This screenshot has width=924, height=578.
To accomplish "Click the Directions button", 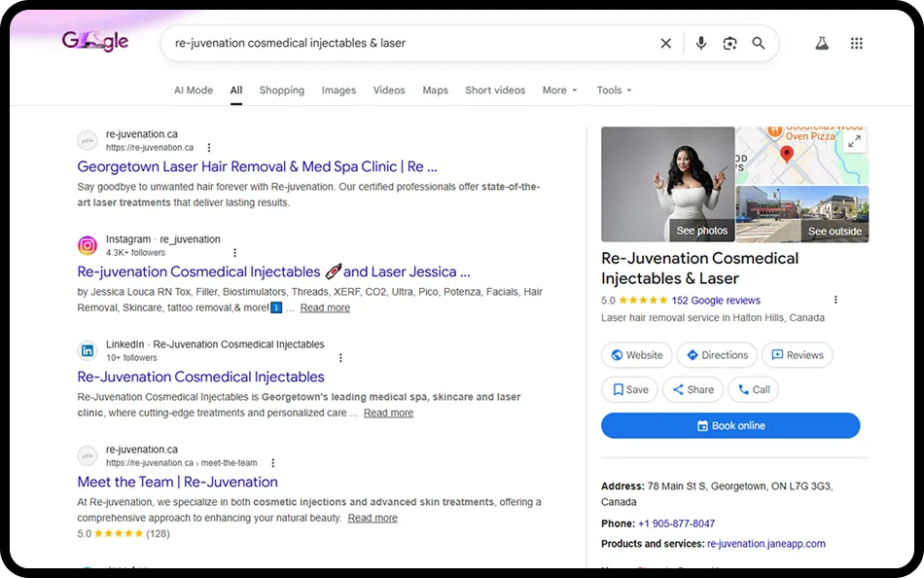I will (717, 355).
